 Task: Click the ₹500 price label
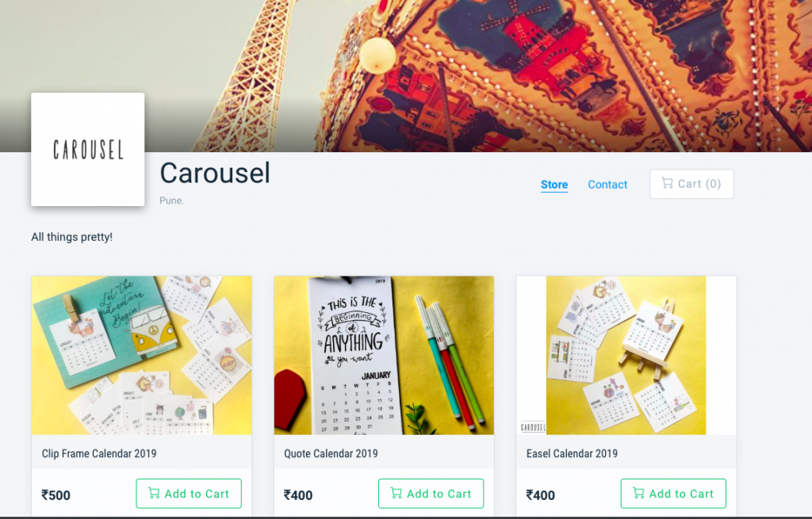tap(56, 495)
